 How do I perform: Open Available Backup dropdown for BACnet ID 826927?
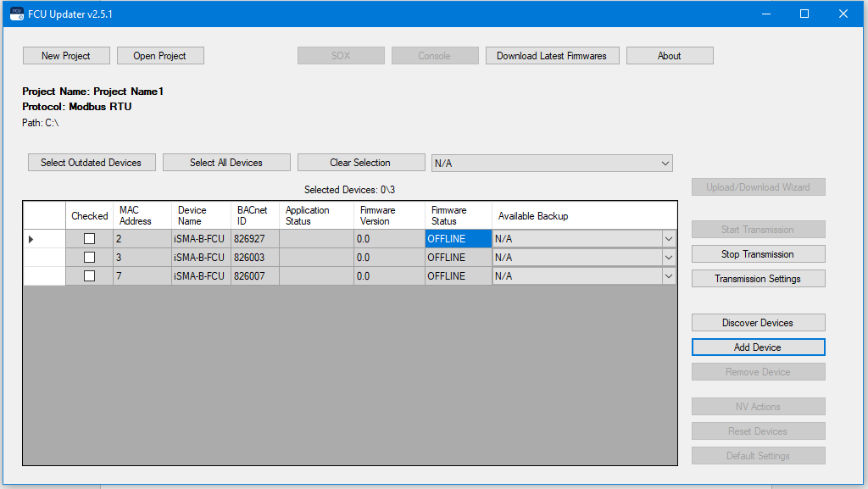[x=668, y=239]
